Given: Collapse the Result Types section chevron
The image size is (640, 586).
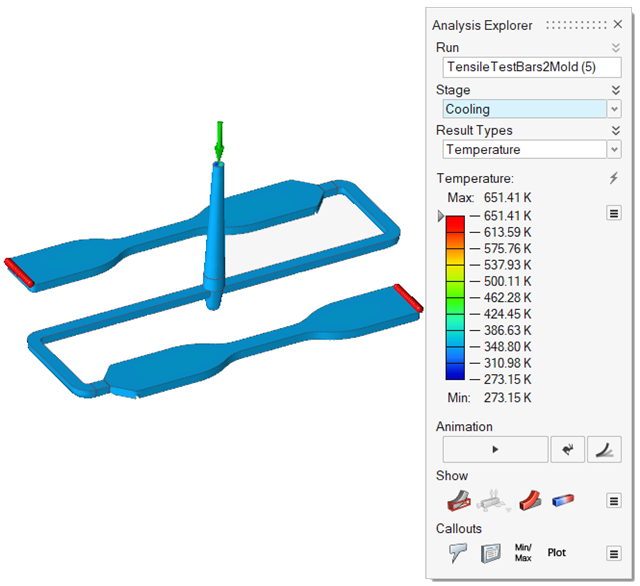Looking at the screenshot, I should 615,130.
